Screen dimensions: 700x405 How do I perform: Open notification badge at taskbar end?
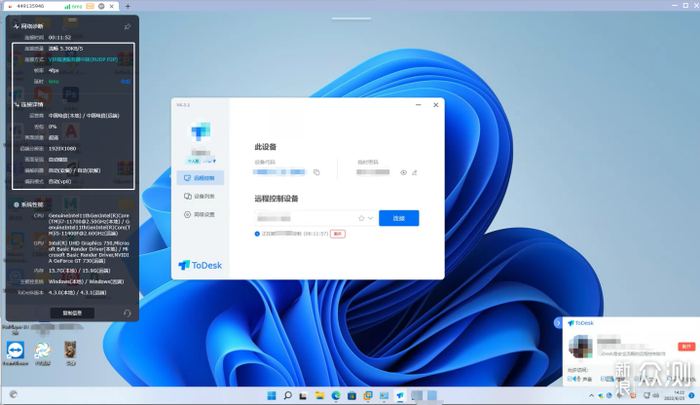(x=692, y=396)
